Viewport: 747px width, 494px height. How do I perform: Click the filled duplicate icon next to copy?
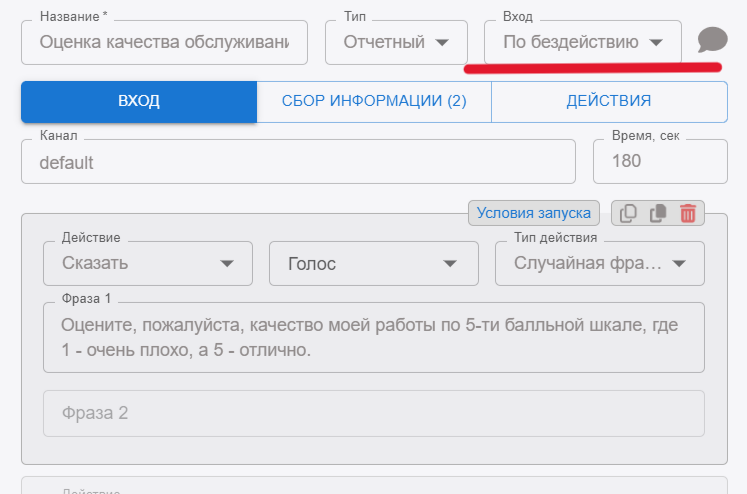click(658, 213)
